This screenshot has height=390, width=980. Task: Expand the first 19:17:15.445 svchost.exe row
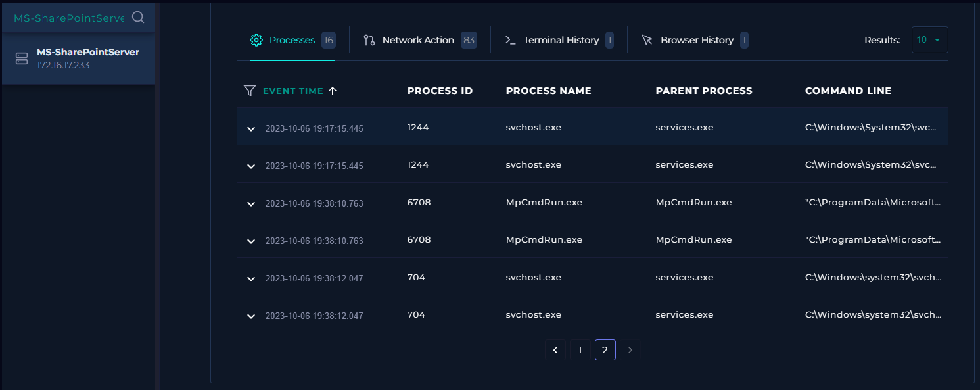click(251, 128)
